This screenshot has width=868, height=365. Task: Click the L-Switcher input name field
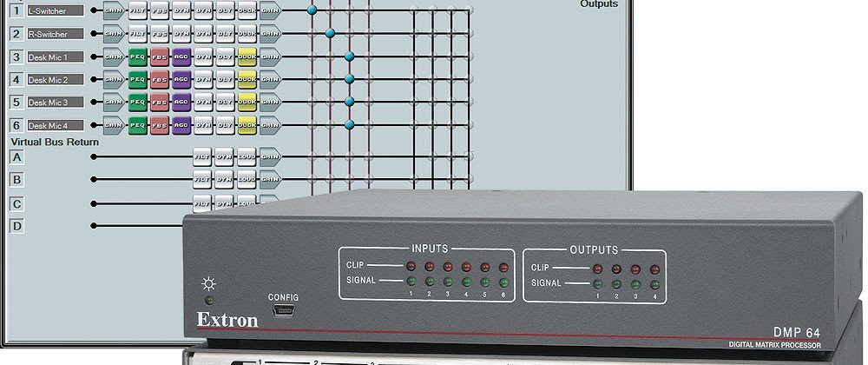tap(56, 10)
